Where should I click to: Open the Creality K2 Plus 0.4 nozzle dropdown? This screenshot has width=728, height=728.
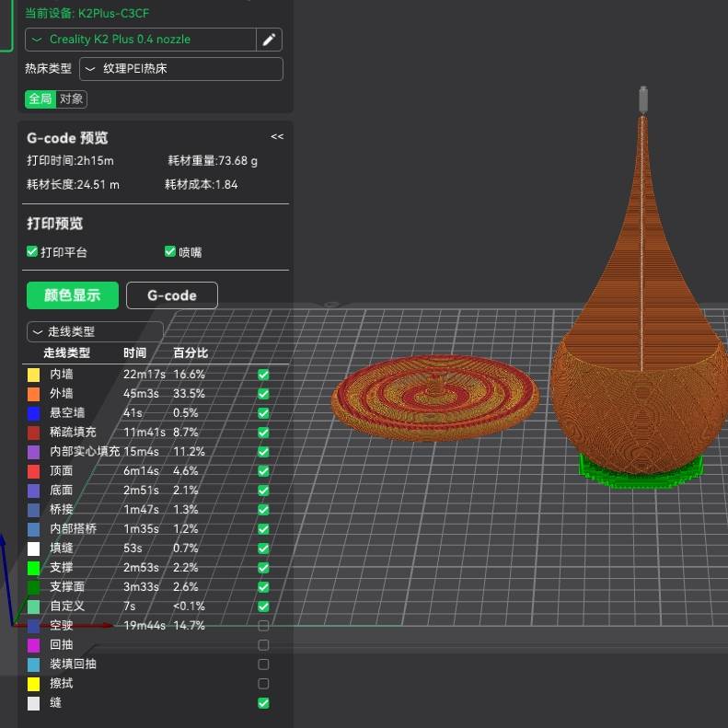[141, 40]
